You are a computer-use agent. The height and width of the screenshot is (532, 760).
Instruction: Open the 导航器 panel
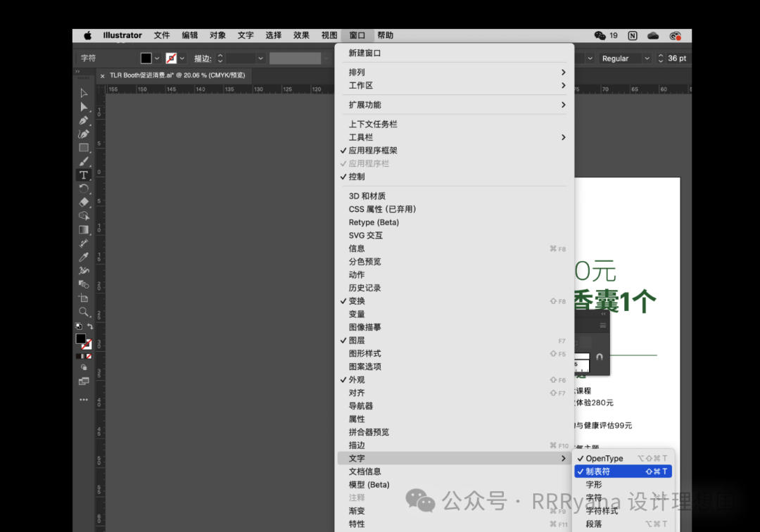[454, 406]
